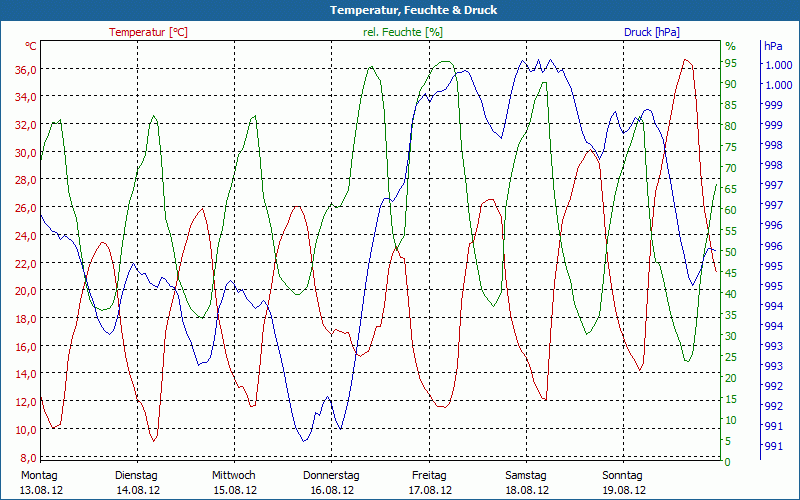The image size is (800, 500).
Task: Click the green humidity axis value '10'
Action: [731, 420]
